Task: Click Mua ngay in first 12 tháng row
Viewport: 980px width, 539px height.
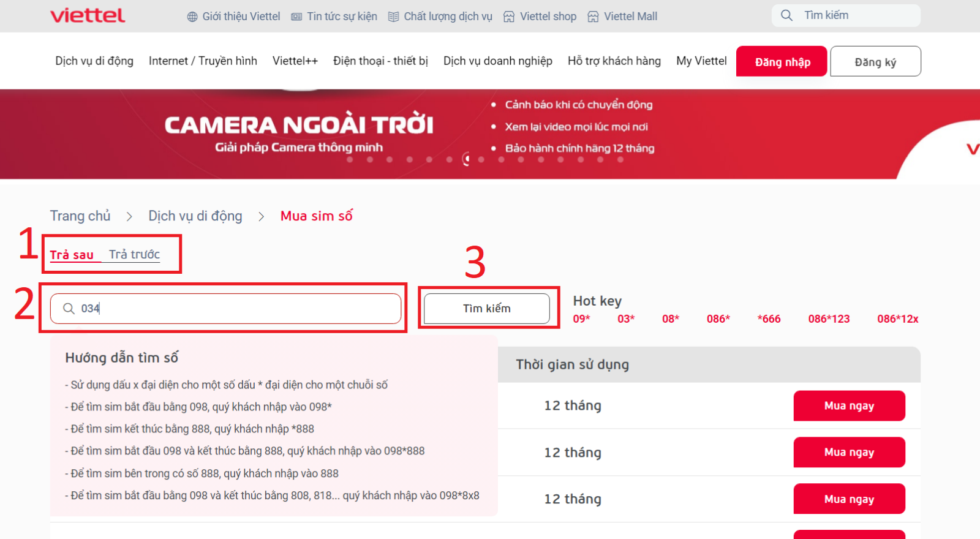Action: (849, 405)
